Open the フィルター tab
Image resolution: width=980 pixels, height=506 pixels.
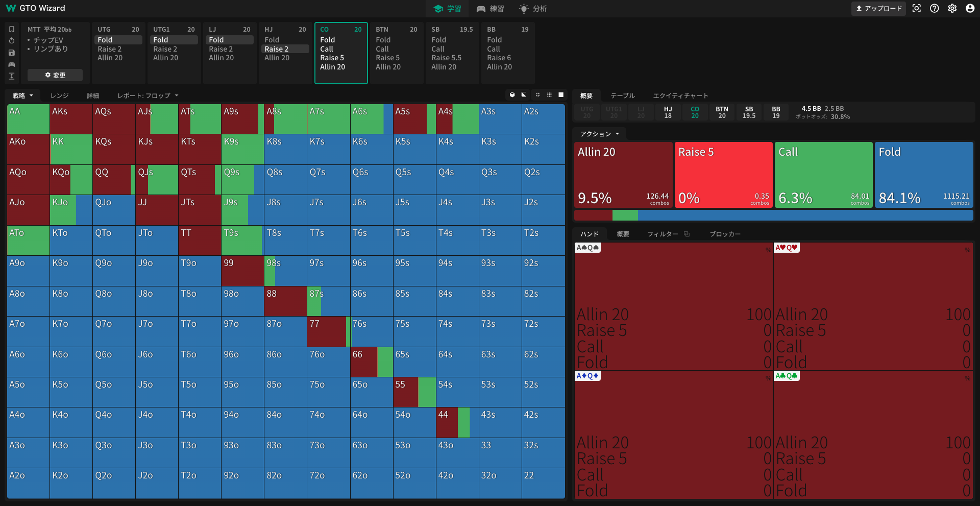pyautogui.click(x=663, y=234)
